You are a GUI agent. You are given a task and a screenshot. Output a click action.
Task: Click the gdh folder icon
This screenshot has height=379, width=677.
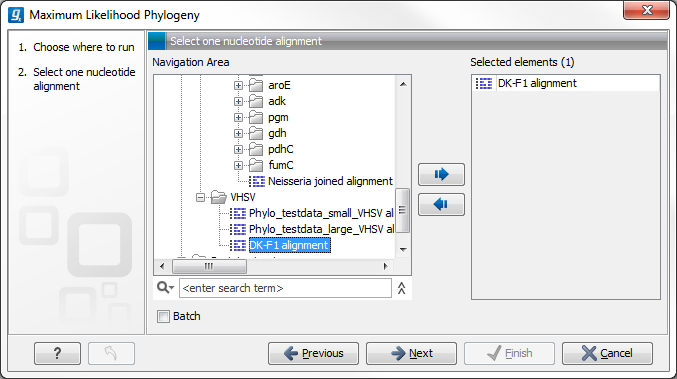tap(256, 133)
